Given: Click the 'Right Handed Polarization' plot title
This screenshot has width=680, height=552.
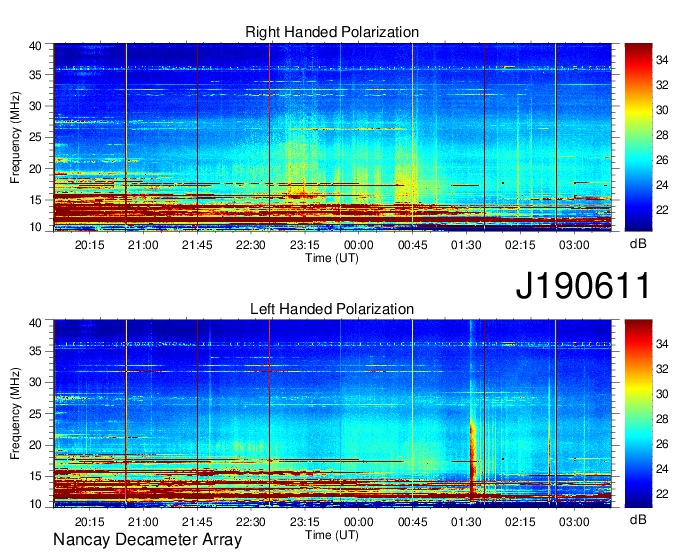Looking at the screenshot, I should 332,32.
